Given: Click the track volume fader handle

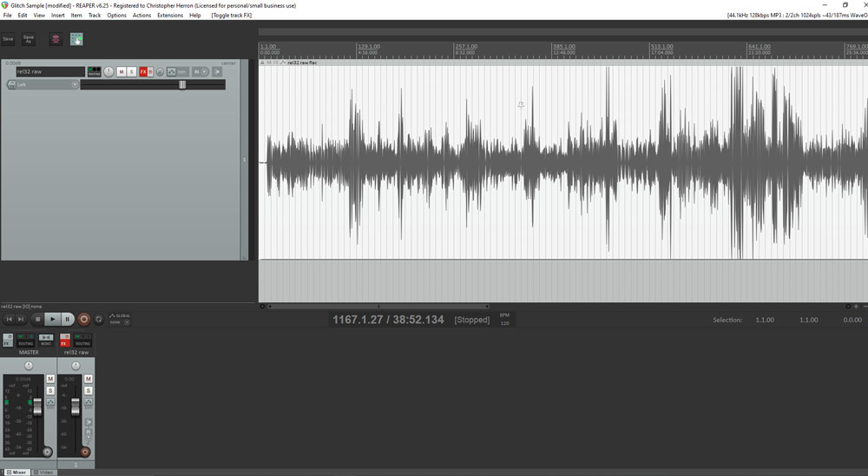Looking at the screenshot, I should tap(182, 84).
